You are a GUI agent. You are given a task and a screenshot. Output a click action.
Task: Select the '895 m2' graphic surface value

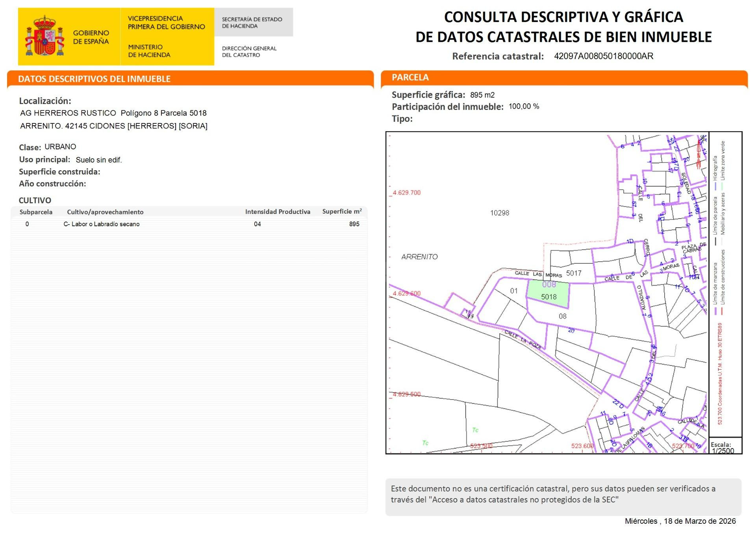tap(482, 95)
